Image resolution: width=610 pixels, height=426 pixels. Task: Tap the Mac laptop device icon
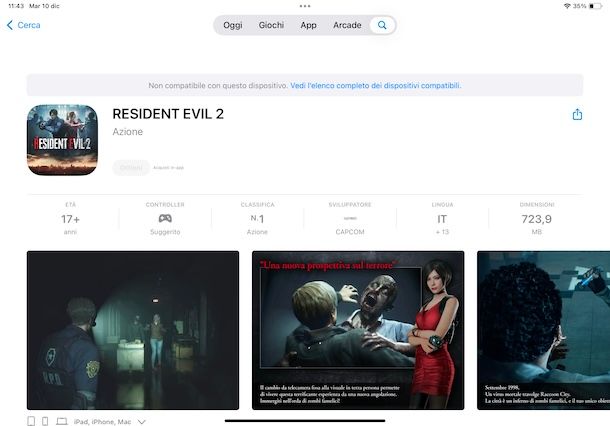[x=61, y=421]
